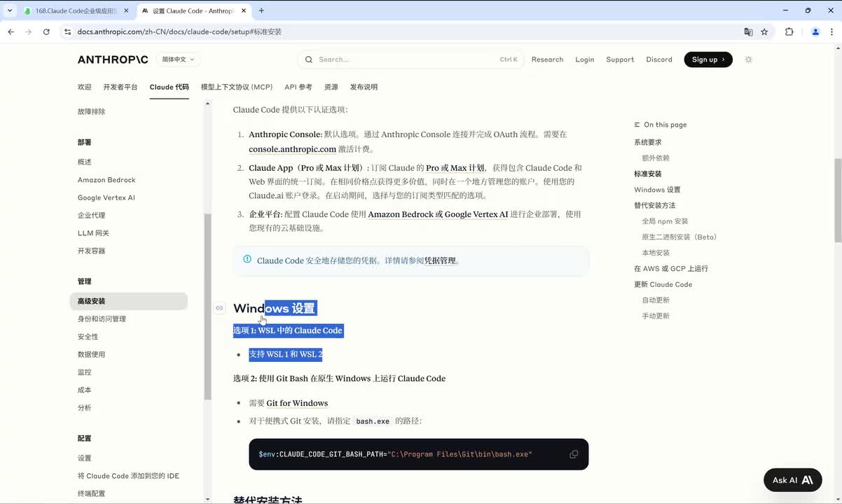Open 将 Claude Code 添加到您的 IDE sidebar item

(129, 476)
